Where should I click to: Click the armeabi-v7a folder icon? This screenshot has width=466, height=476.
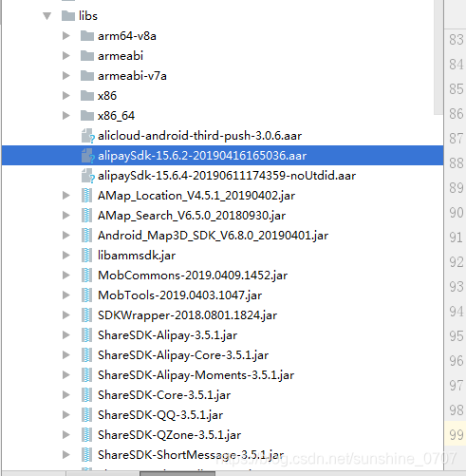tap(87, 76)
